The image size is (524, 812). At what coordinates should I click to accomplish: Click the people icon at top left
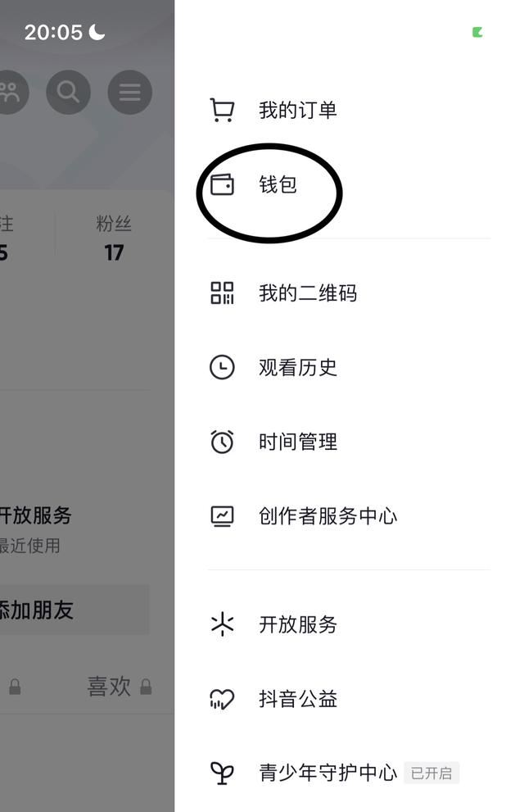click(x=10, y=92)
